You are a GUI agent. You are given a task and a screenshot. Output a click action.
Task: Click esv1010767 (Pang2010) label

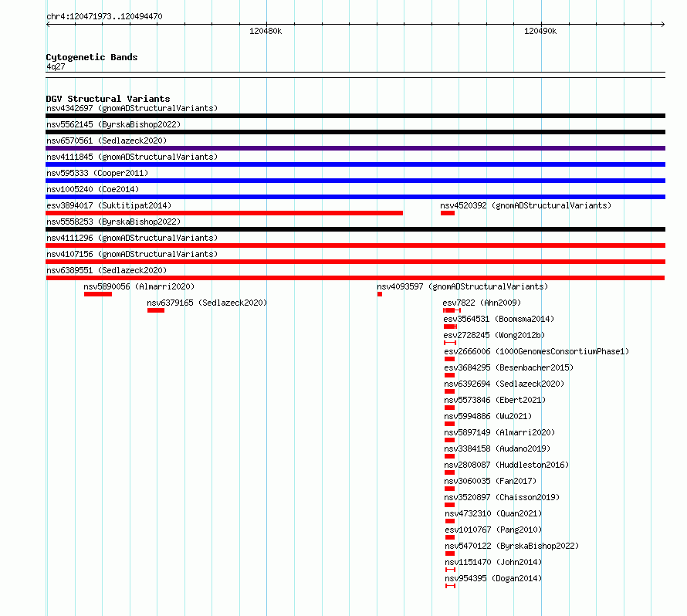[493, 530]
